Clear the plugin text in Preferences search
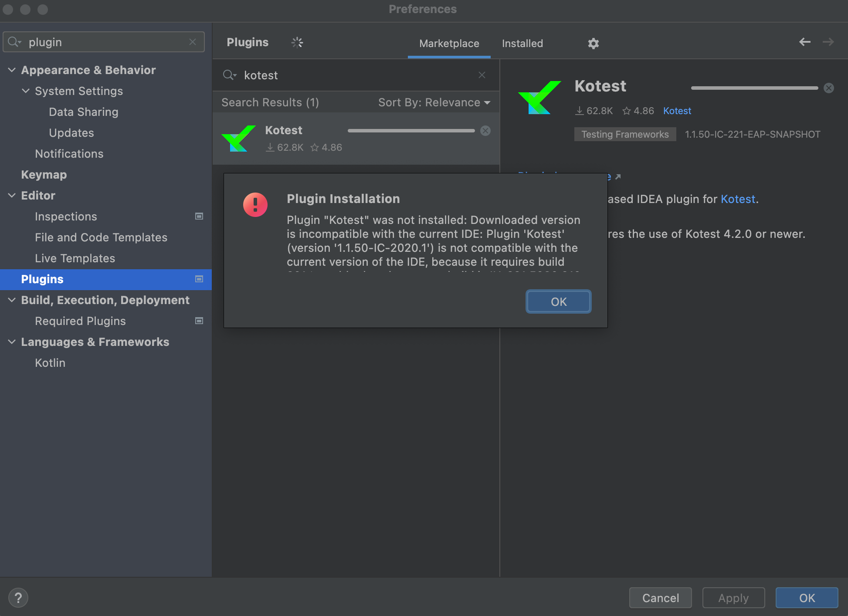Image resolution: width=848 pixels, height=616 pixels. (193, 41)
